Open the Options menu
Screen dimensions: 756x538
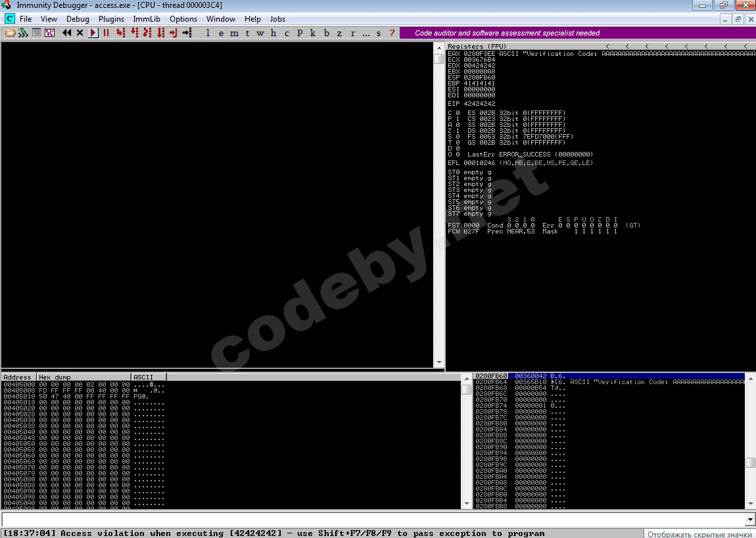pos(183,19)
